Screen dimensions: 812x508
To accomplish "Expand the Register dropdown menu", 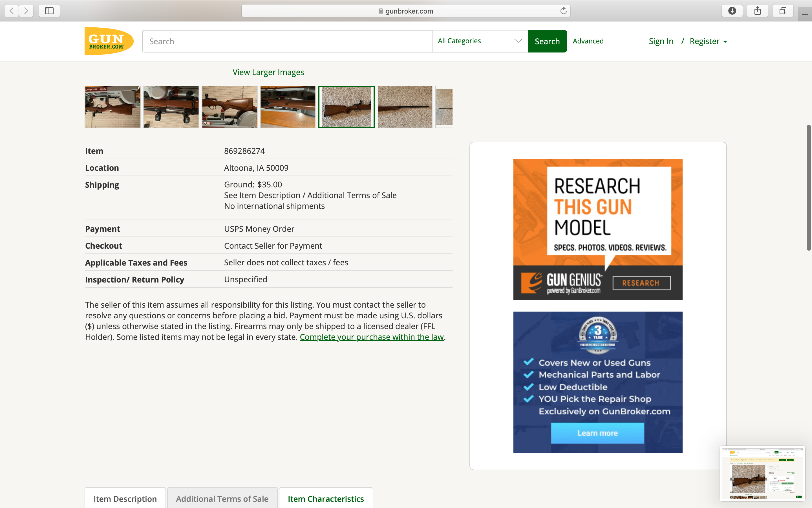I will (708, 41).
